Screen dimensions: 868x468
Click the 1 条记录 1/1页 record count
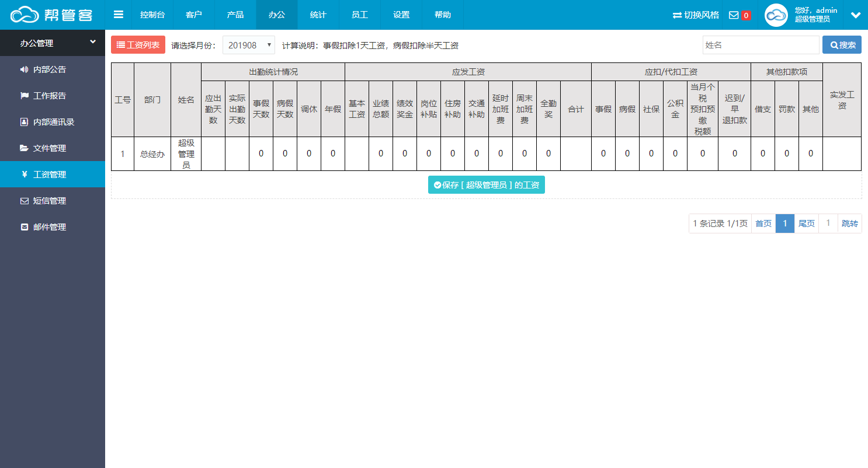[x=720, y=223]
